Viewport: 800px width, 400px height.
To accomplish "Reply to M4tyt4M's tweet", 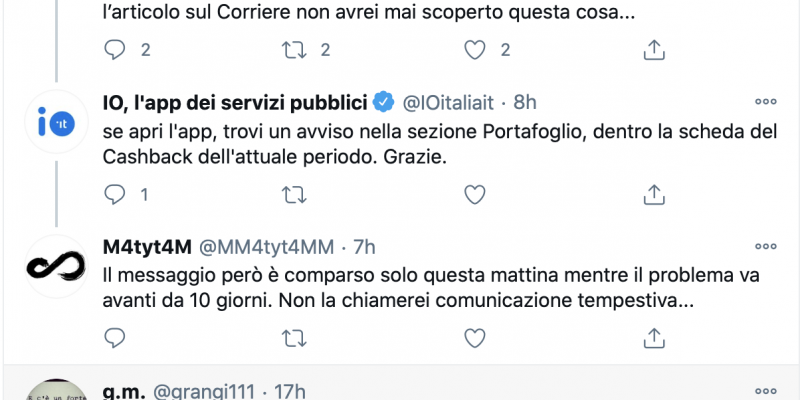I will [x=115, y=338].
